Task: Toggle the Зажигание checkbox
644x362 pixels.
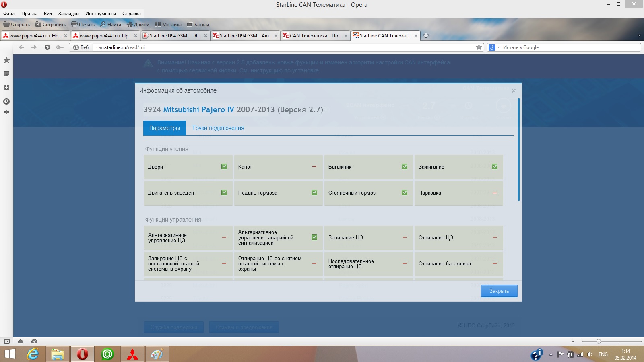Action: (495, 167)
